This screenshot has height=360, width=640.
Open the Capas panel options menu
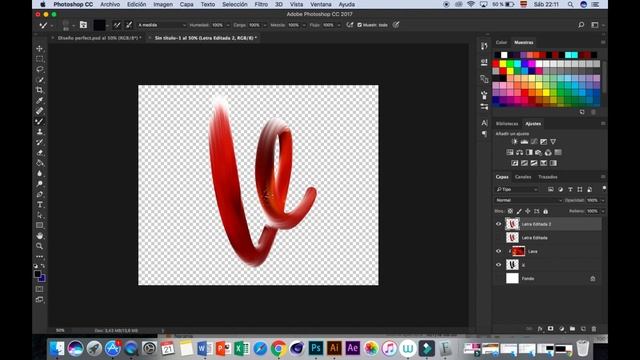603,177
